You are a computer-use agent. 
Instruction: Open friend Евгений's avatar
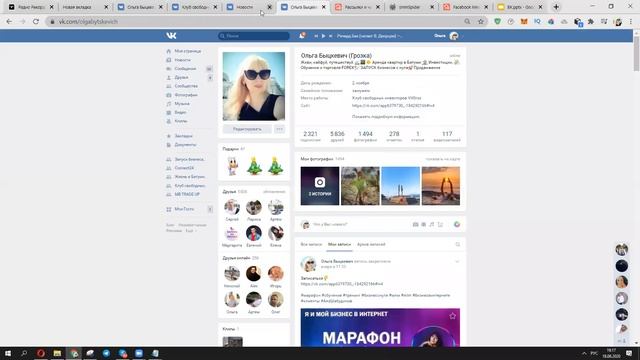[x=253, y=233]
